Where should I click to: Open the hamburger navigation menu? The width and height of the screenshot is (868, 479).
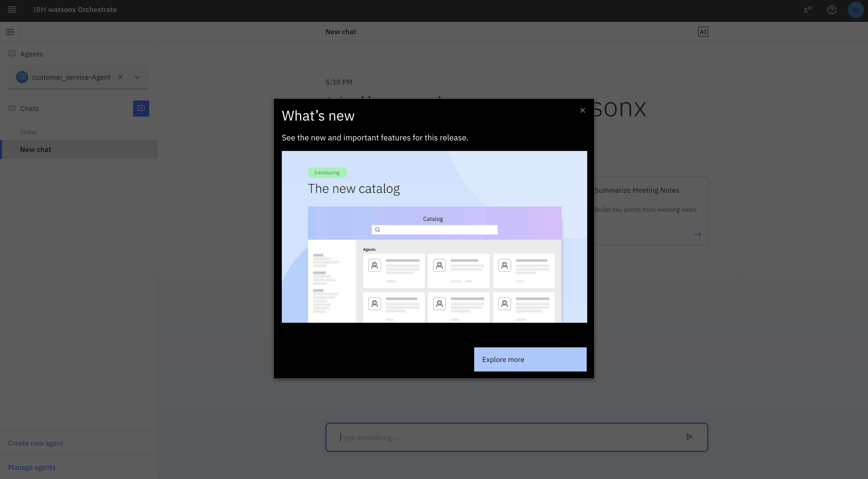(x=12, y=10)
